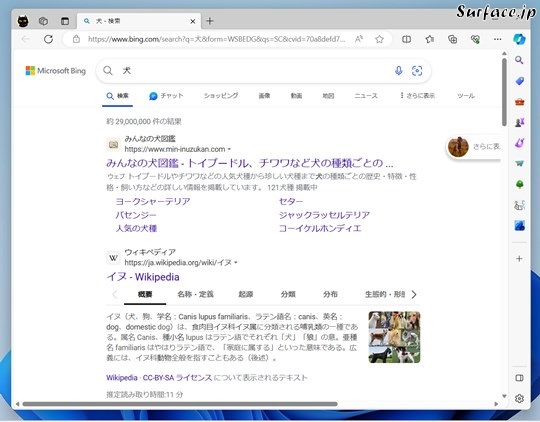Select the 分布 section tab
The image size is (540, 422).
[x=330, y=294]
